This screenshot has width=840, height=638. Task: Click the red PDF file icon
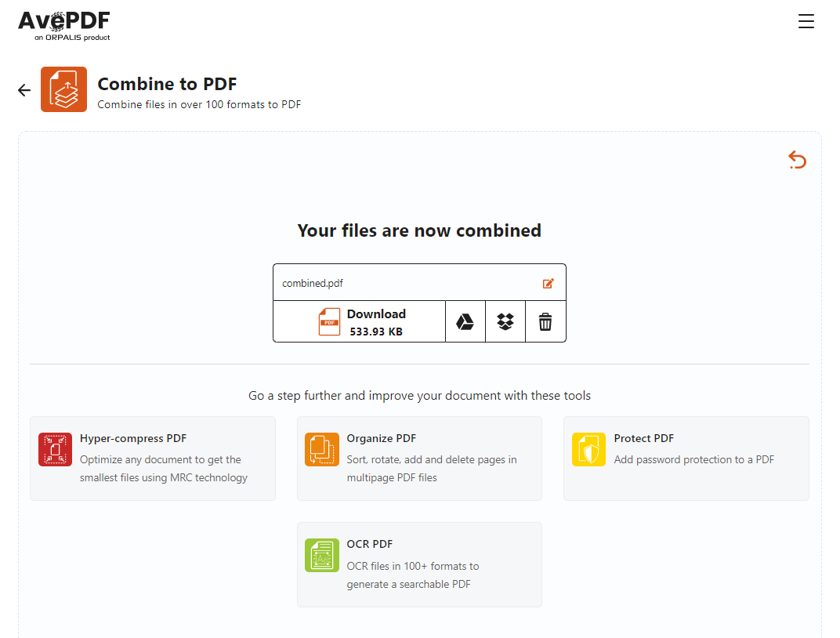(329, 322)
